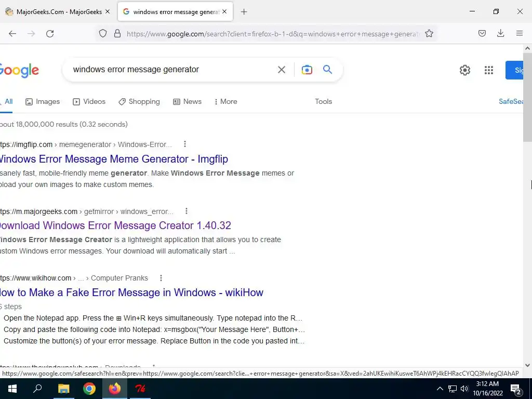Expand the More search categories menu

(226, 102)
